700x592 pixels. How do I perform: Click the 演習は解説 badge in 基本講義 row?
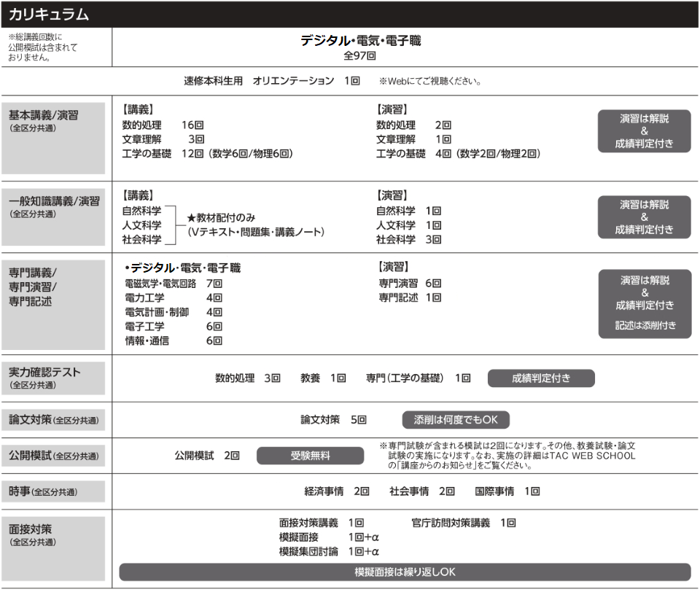[644, 131]
